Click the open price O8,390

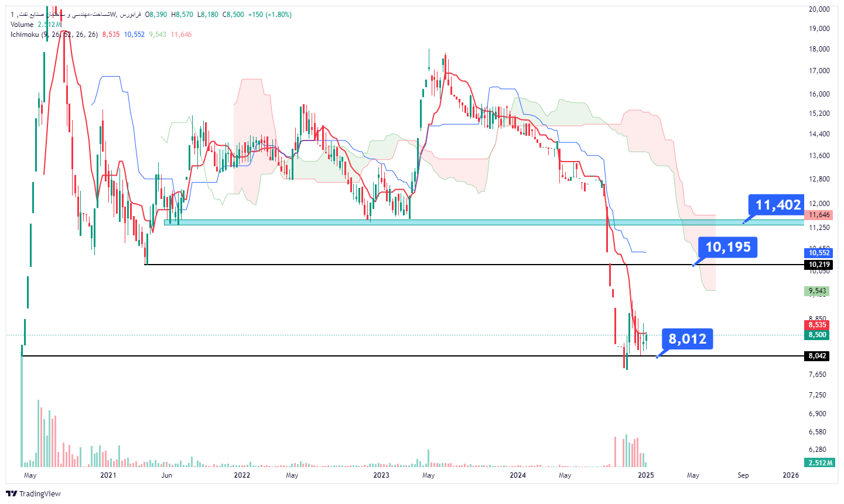coord(156,15)
